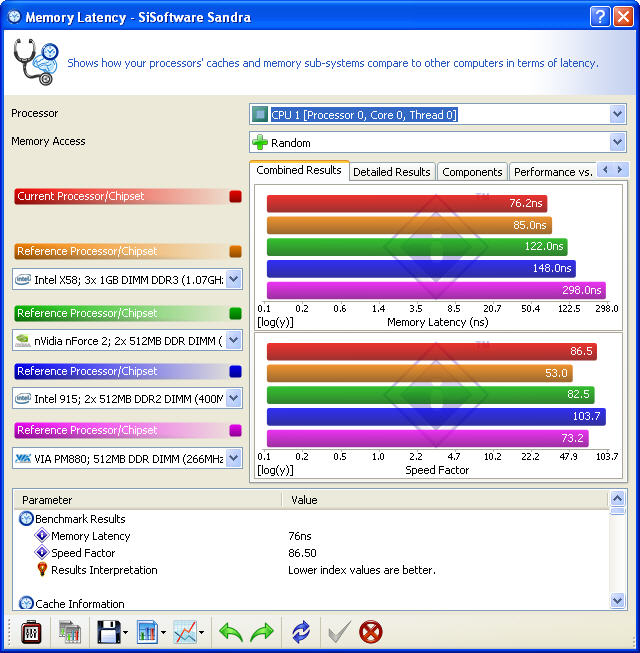Click the red cancel circle icon

coord(371,632)
